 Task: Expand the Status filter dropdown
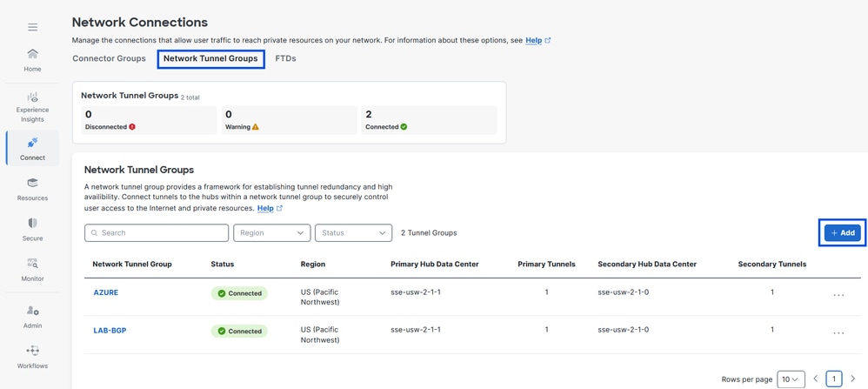[x=352, y=233]
